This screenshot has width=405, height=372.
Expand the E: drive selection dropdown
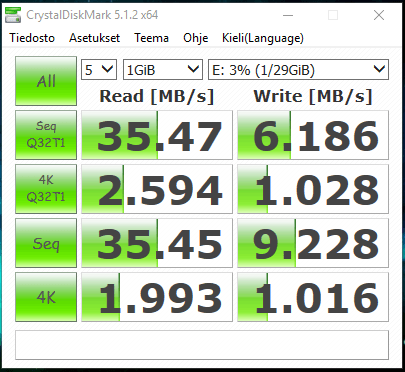pyautogui.click(x=298, y=70)
